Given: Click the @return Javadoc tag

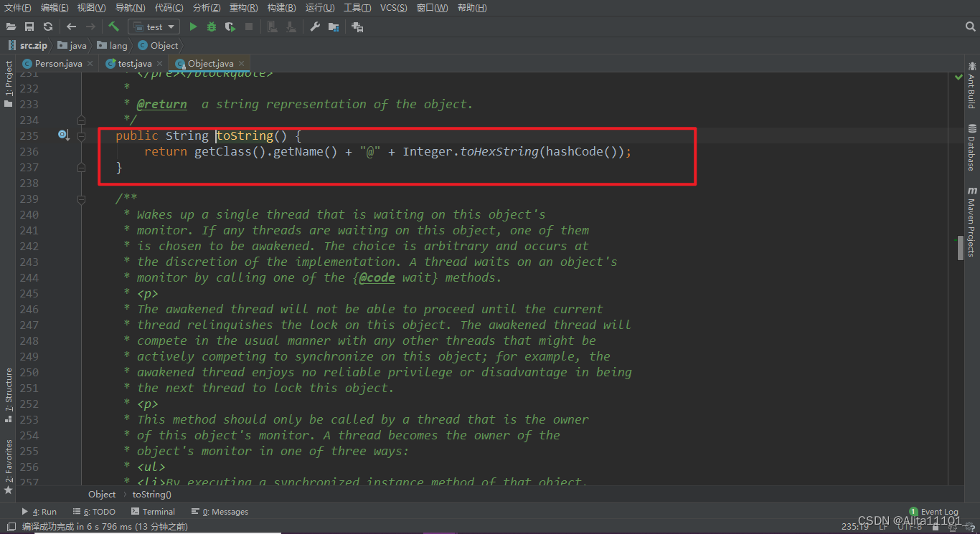Looking at the screenshot, I should [162, 104].
